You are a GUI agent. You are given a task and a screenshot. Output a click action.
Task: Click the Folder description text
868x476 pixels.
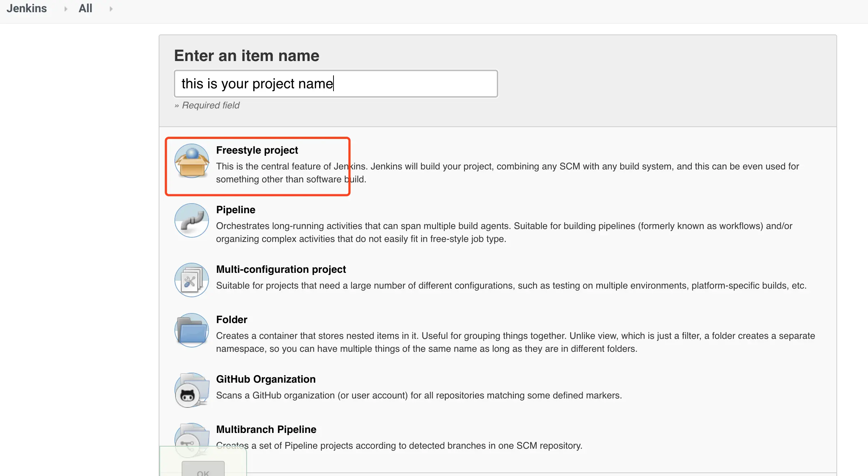pos(515,342)
